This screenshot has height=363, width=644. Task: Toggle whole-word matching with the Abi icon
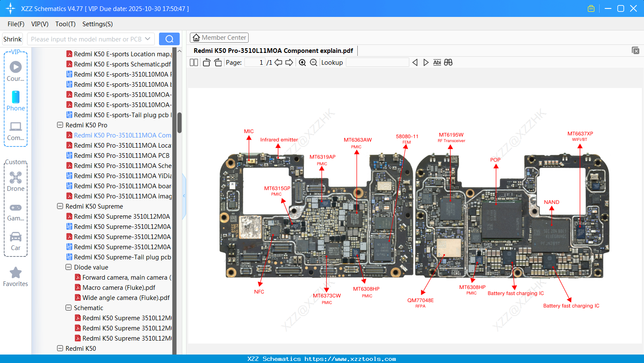tap(437, 62)
